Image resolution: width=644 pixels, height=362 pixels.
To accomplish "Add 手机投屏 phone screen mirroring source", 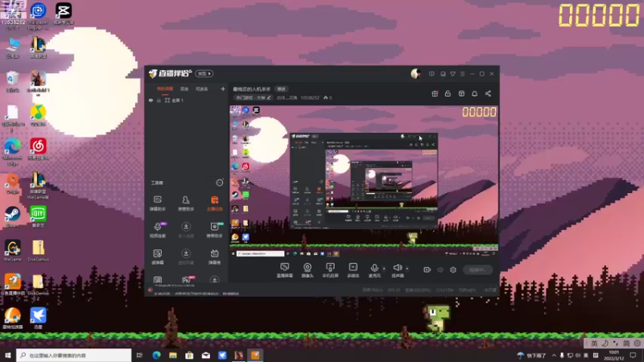I will pos(330,270).
